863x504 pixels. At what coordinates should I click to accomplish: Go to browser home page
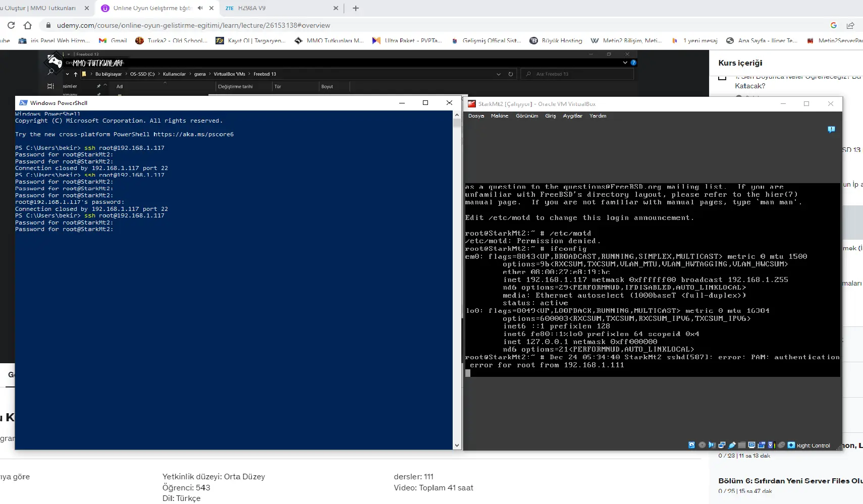[x=28, y=25]
